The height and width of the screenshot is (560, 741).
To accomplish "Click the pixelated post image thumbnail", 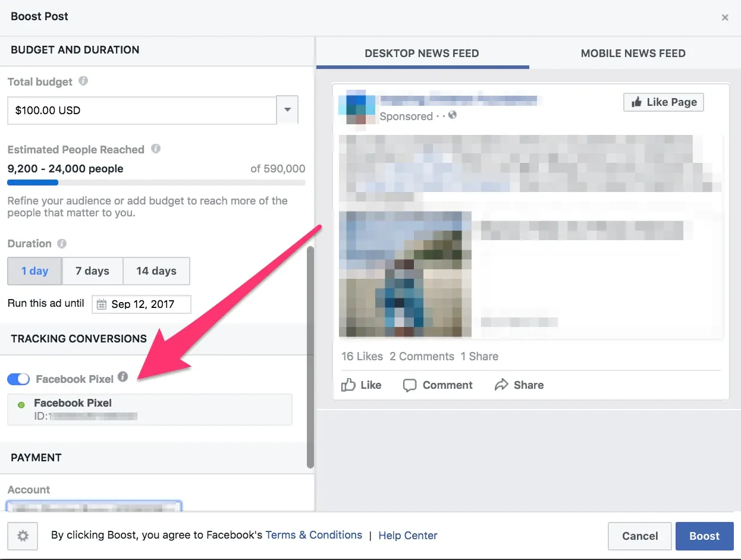I will tap(405, 274).
